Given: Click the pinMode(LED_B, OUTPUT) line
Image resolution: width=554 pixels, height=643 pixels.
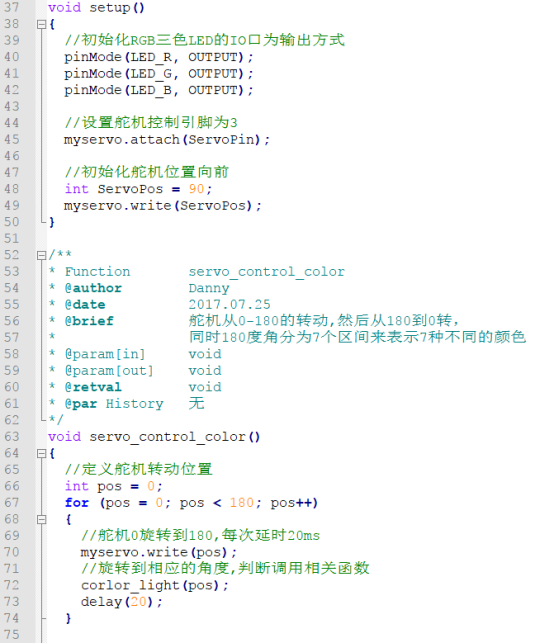Looking at the screenshot, I should 159,90.
